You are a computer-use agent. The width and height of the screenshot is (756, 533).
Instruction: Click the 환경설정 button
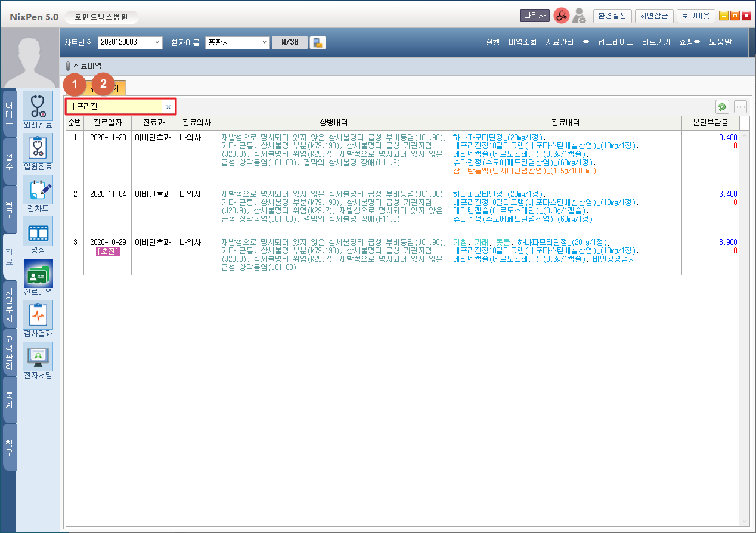pos(612,16)
